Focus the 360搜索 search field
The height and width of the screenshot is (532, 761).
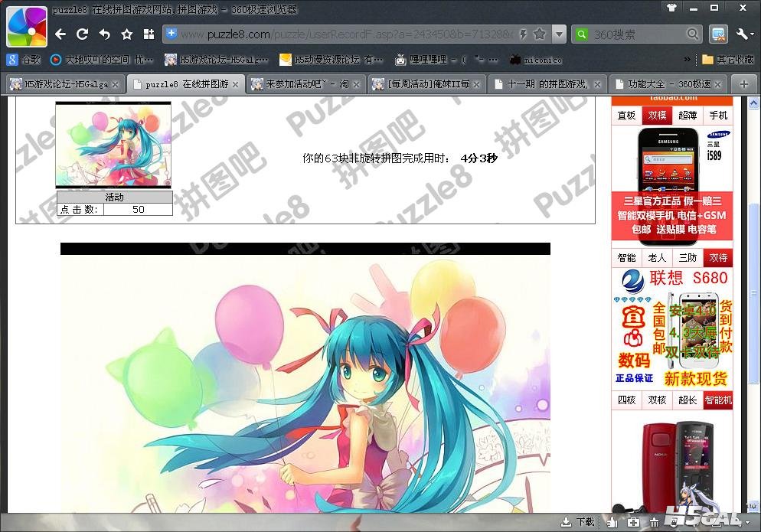(x=635, y=34)
